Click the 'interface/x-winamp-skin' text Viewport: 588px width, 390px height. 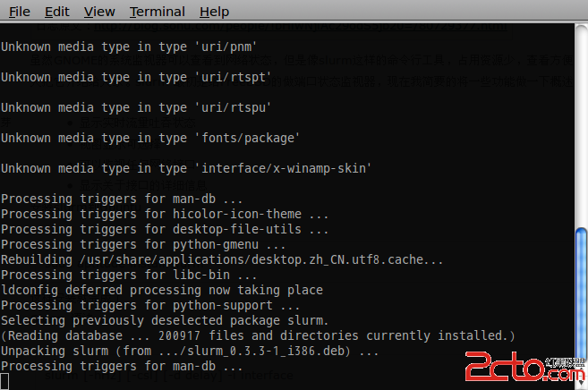(283, 168)
